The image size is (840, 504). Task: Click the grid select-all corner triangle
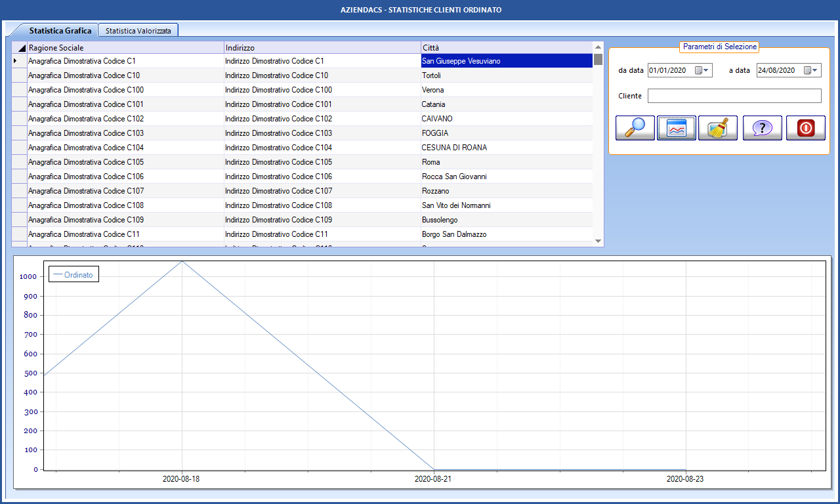[x=20, y=48]
